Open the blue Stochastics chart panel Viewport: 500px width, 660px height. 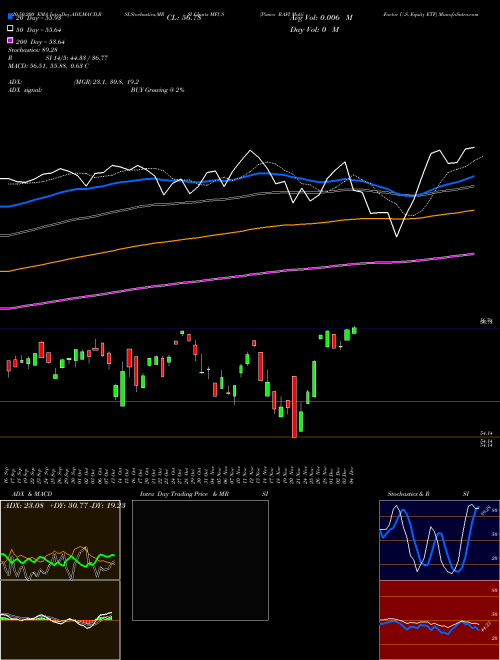click(439, 540)
